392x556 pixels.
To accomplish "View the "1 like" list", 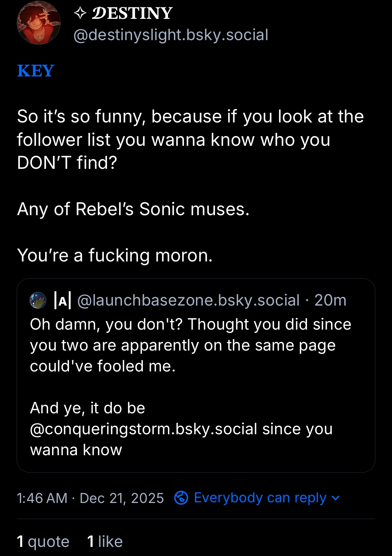I will (105, 541).
